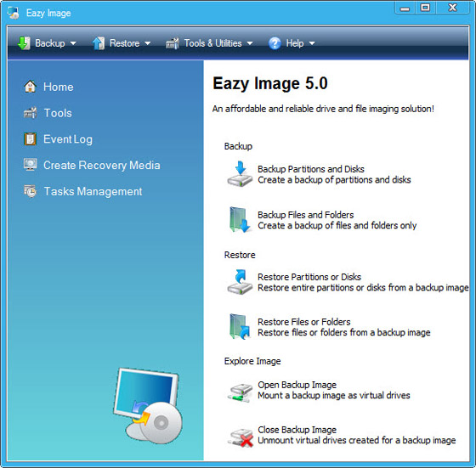Viewport: 476px width, 468px height.
Task: Click the Tasks Management clock icon
Action: coord(30,191)
